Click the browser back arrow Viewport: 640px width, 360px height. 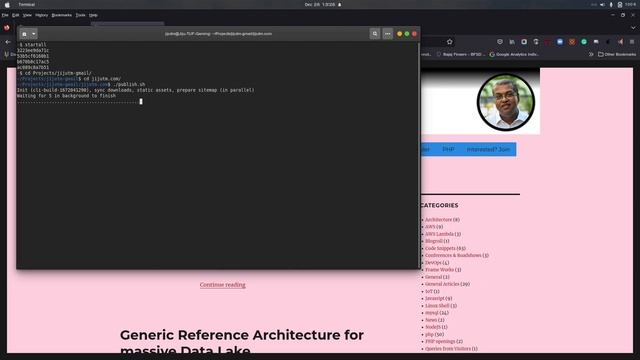point(8,42)
